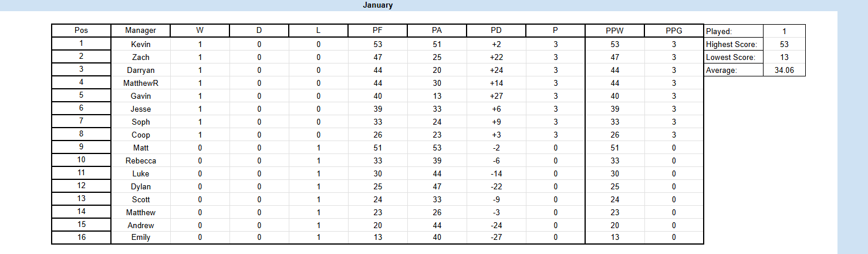Select the Played label cell
This screenshot has height=254, width=868.
tap(733, 31)
